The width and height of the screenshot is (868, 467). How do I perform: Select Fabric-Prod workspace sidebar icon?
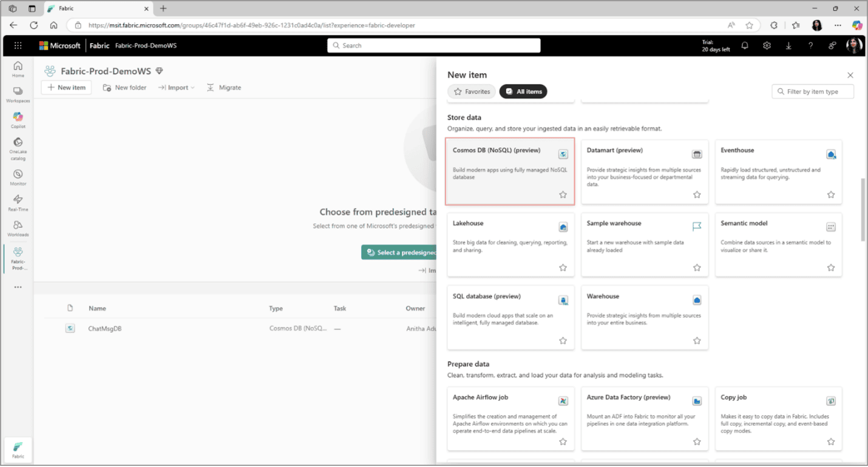point(18,258)
